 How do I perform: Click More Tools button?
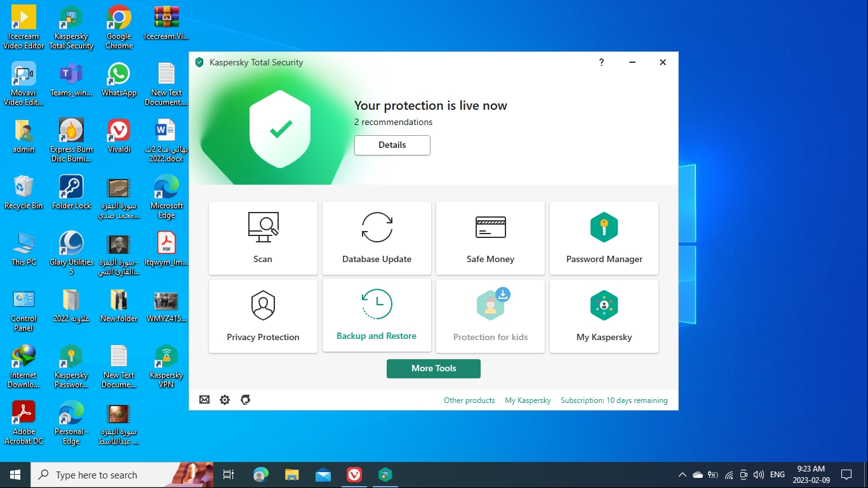[x=434, y=369]
